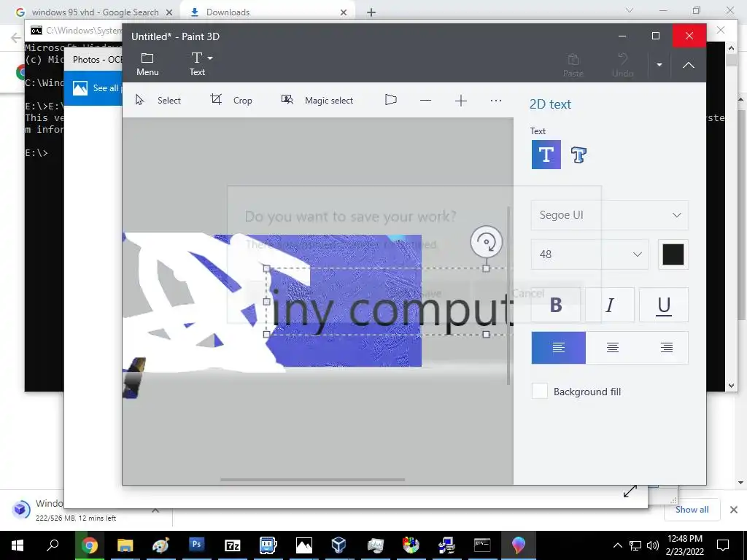Screen dimensions: 747x560
Task: Zoom in with the plus icon
Action: [461, 101]
